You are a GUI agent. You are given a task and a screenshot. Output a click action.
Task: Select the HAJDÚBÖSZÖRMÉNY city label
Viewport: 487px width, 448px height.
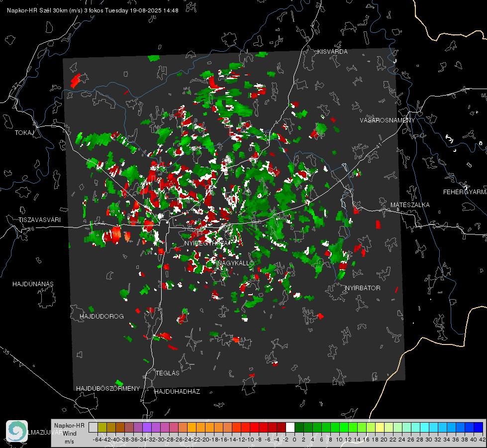pos(108,389)
